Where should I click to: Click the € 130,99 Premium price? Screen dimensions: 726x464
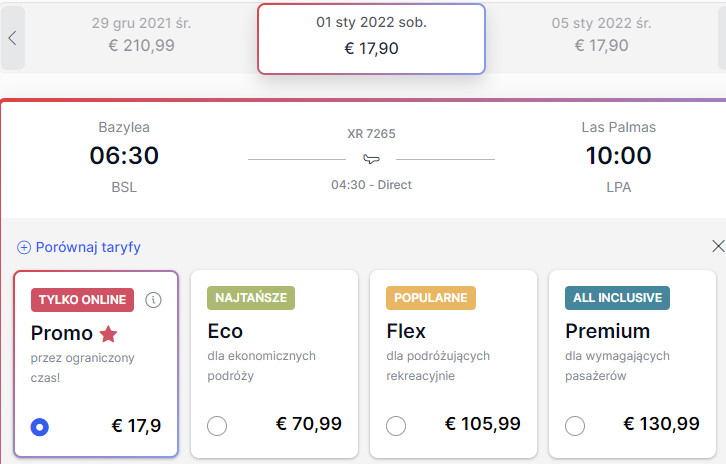[x=661, y=424]
